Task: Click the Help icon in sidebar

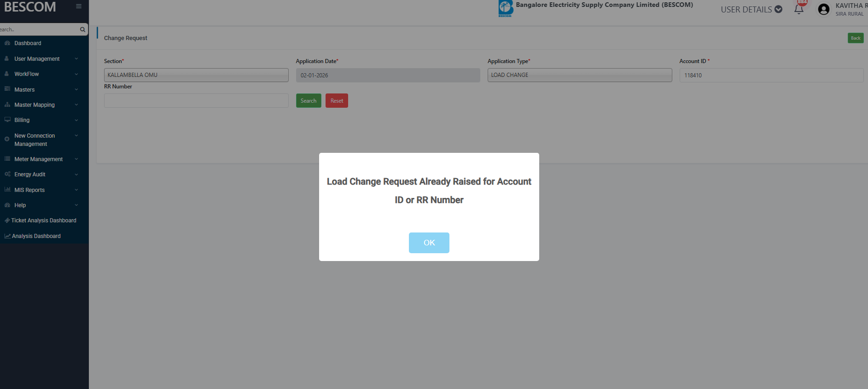Action: tap(7, 205)
